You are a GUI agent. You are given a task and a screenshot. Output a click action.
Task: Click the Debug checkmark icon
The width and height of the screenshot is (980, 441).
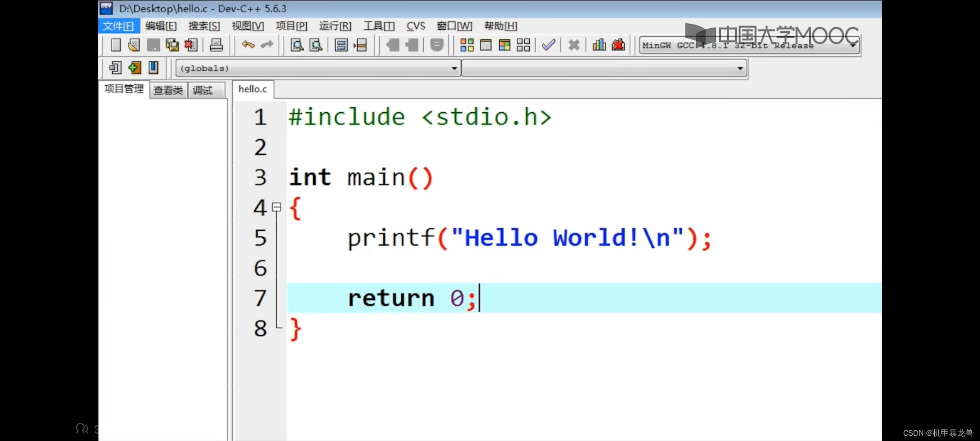tap(548, 45)
